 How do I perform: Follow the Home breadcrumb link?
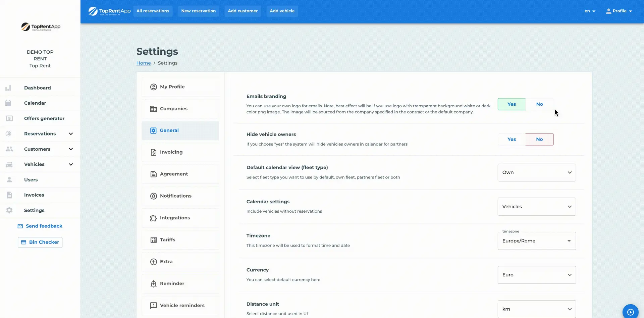[x=143, y=63]
